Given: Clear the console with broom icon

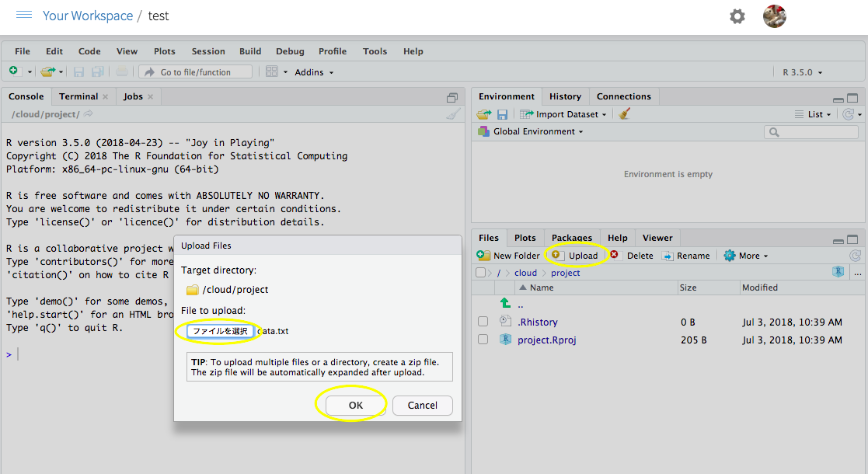Looking at the screenshot, I should pos(453,115).
